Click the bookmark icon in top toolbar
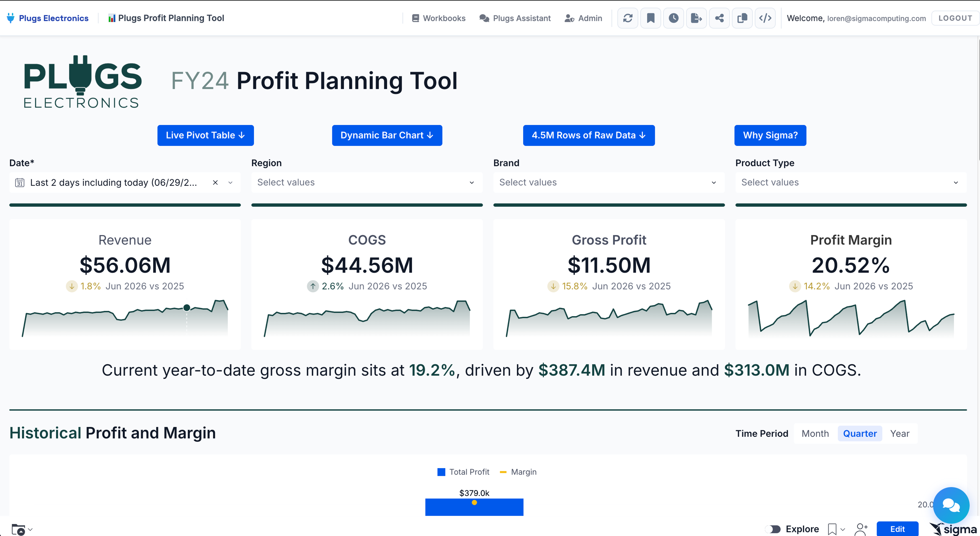 pyautogui.click(x=651, y=18)
